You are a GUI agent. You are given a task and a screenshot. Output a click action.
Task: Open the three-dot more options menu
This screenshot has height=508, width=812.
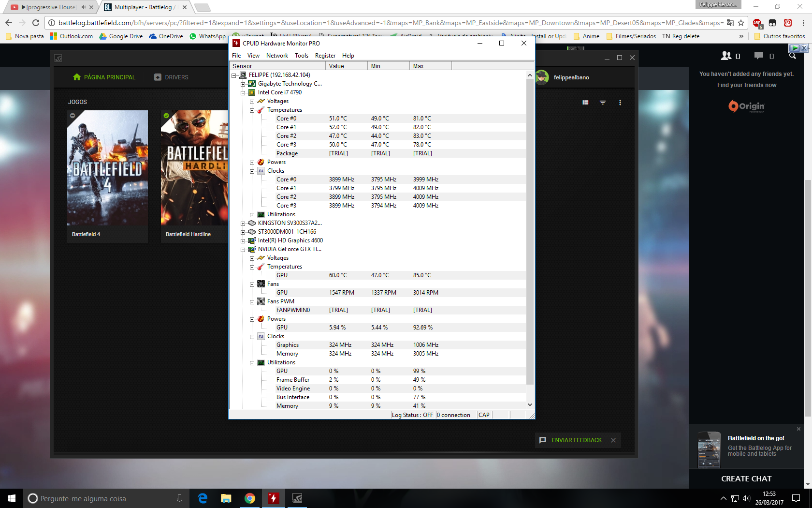point(620,103)
